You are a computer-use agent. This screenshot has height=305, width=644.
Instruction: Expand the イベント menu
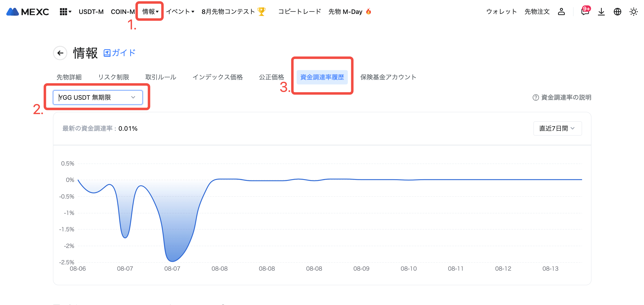pyautogui.click(x=180, y=12)
